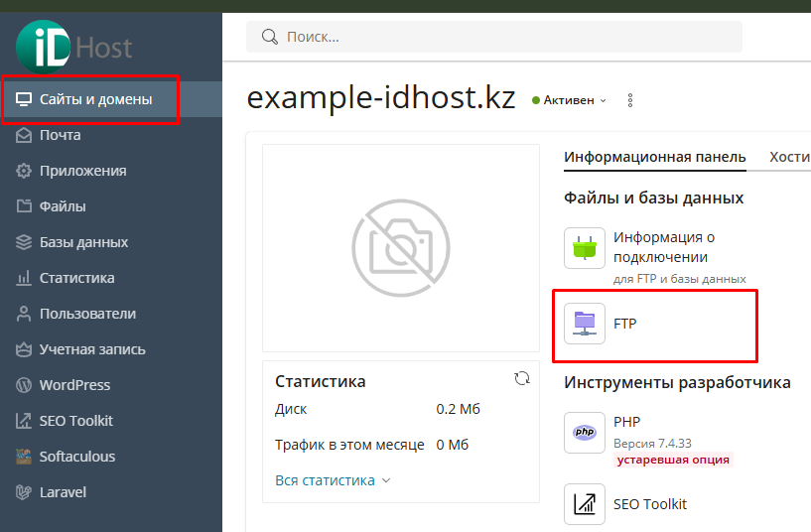Click the site screenshot placeholder thumbnail
This screenshot has height=532, width=811.
point(400,247)
